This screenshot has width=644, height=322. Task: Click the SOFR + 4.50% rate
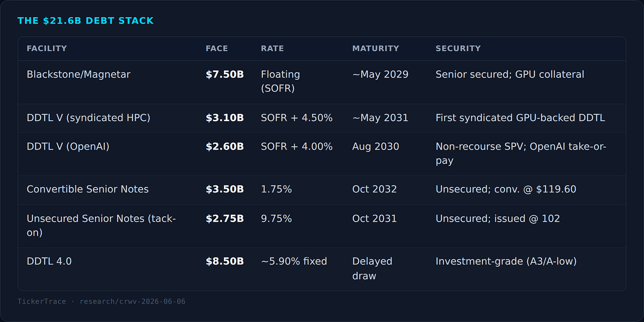tap(297, 118)
